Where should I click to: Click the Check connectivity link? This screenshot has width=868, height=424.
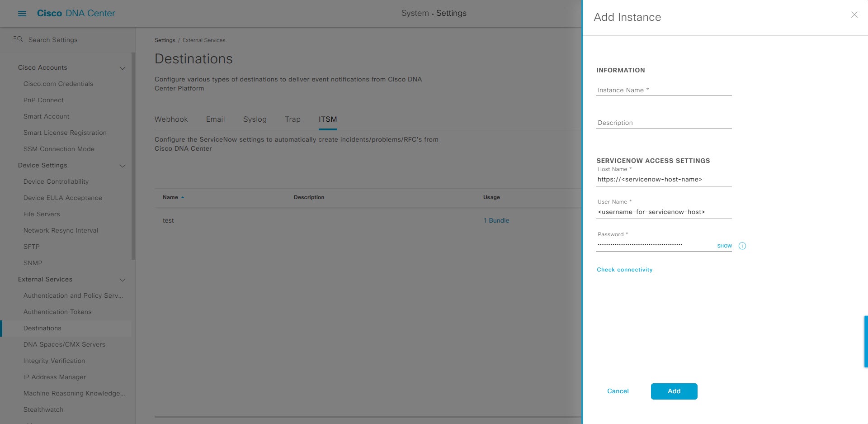[625, 269]
